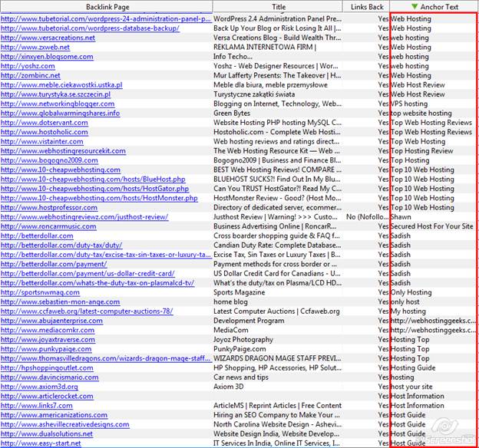This screenshot has width=479, height=448.
Task: Select the 'Axiom 3D' title cell
Action: click(229, 387)
